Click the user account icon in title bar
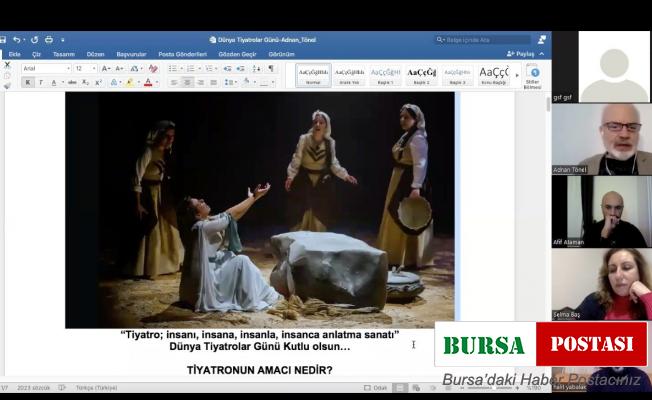652x400 pixels. pos(542,40)
